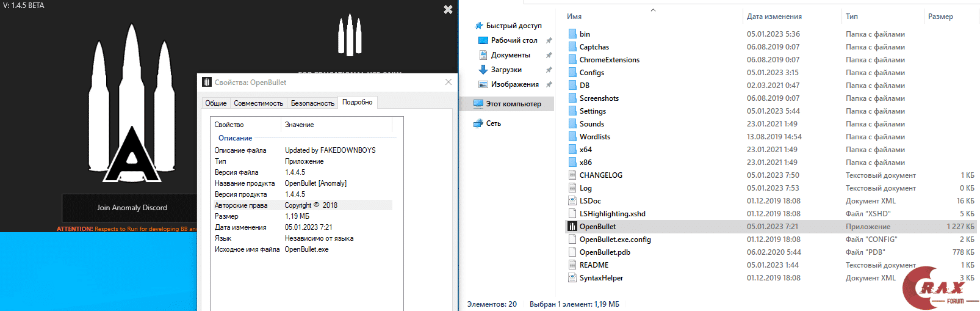Select the Wordlists folder name

point(595,137)
